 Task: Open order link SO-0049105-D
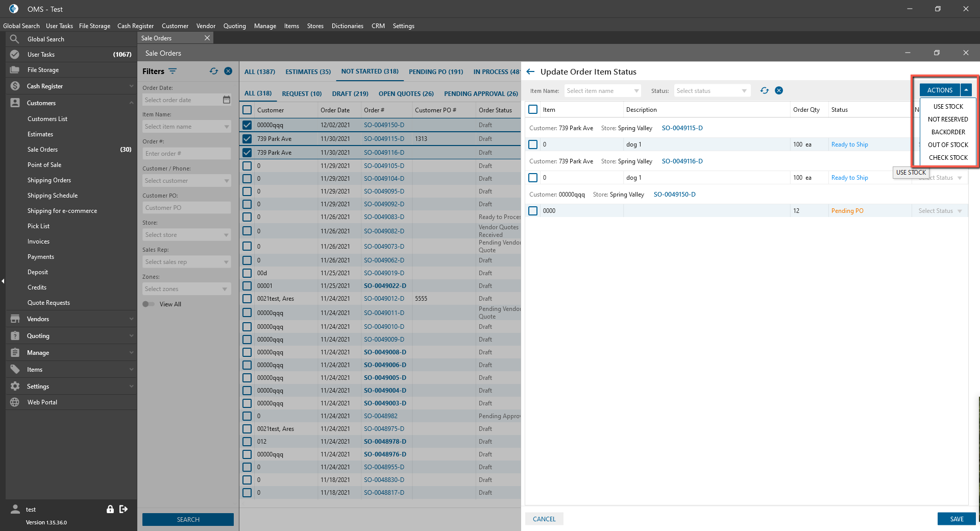click(384, 166)
